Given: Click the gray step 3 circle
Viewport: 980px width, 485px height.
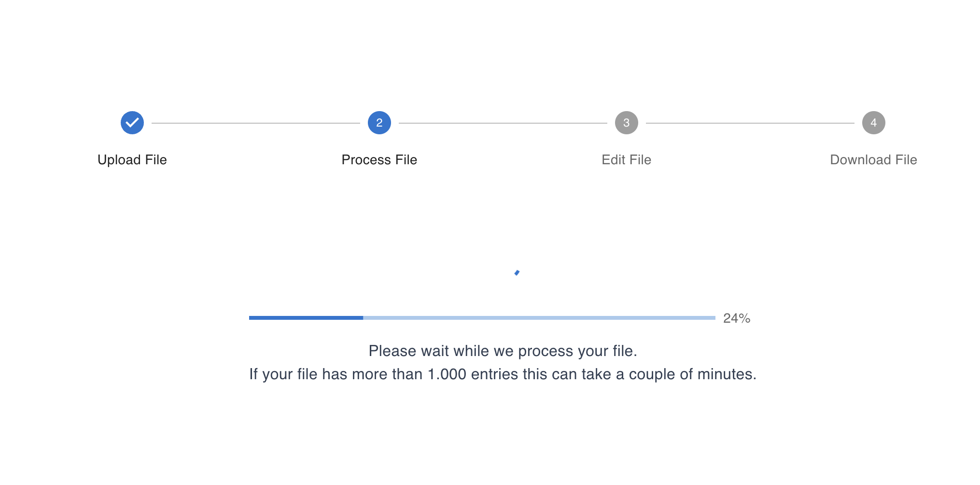Looking at the screenshot, I should tap(627, 123).
